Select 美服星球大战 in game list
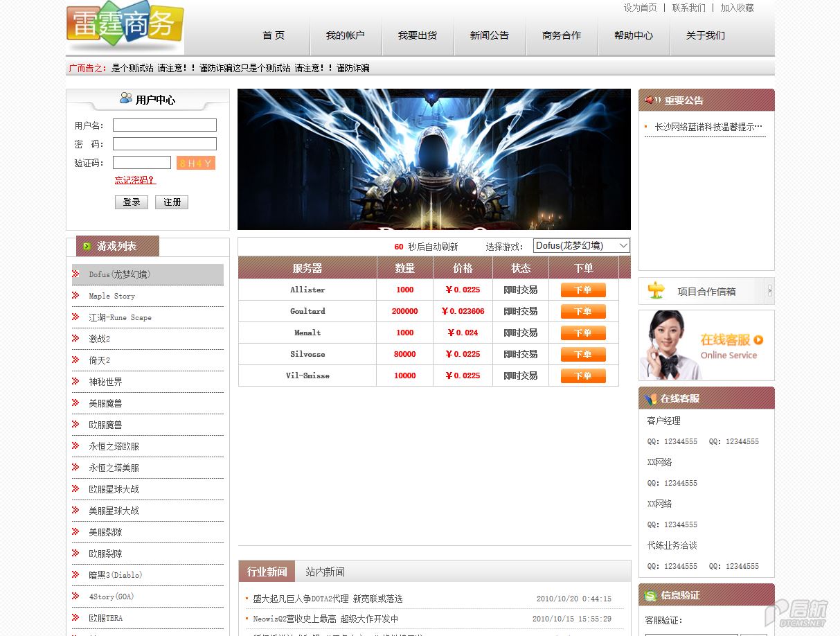840x636 pixels. click(148, 511)
